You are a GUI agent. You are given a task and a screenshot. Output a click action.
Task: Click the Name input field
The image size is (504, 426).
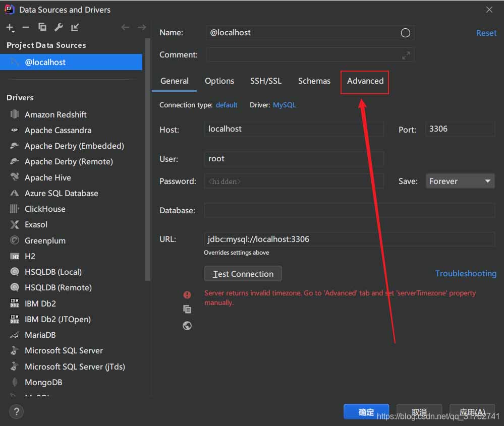coord(310,33)
